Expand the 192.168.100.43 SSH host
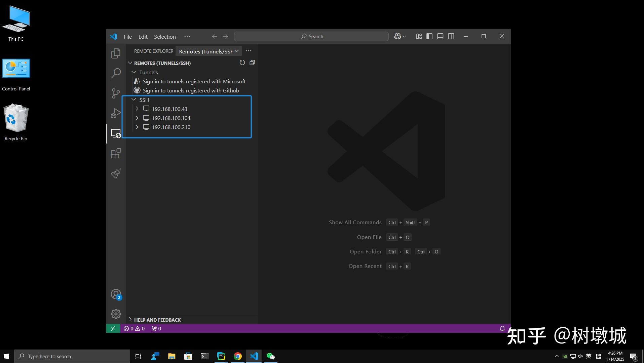 [137, 109]
